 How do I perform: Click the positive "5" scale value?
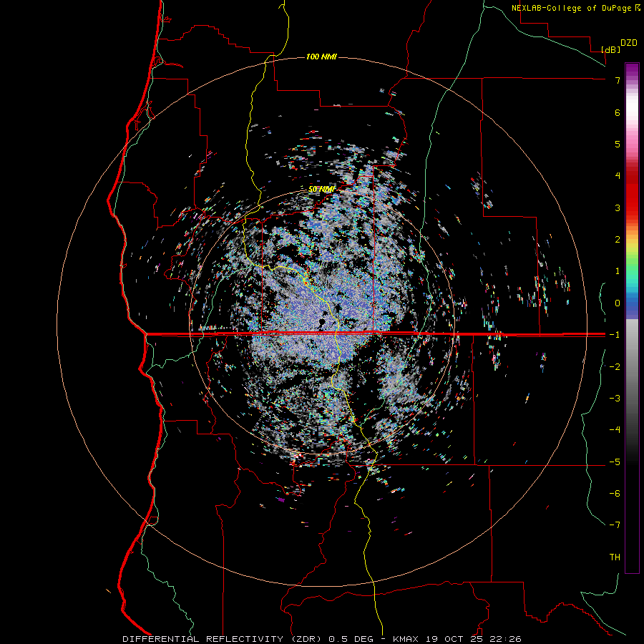point(618,144)
